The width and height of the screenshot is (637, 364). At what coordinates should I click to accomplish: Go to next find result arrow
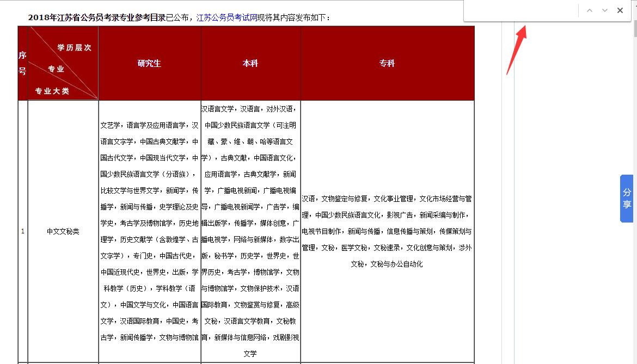pos(604,10)
